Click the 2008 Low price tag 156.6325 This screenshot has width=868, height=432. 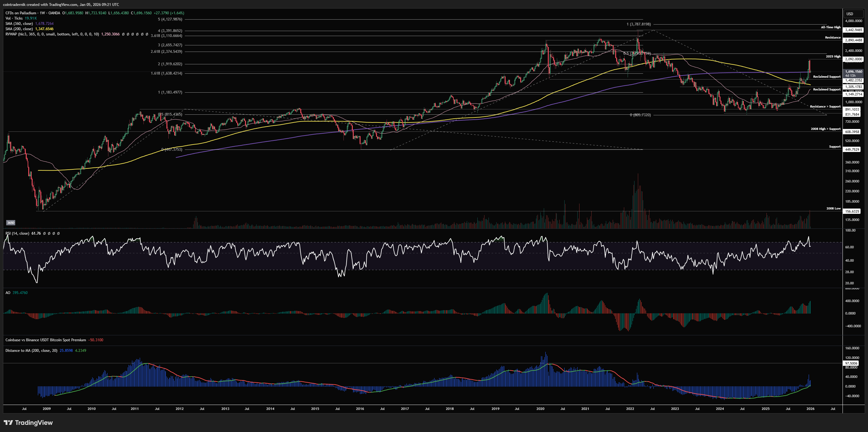click(852, 211)
